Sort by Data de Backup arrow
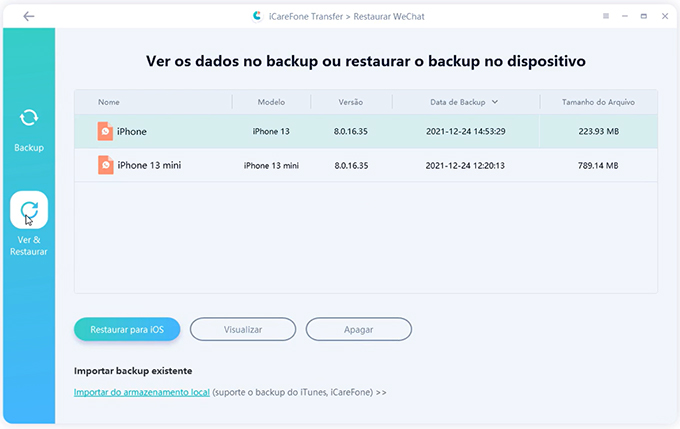The image size is (680, 429). coord(495,102)
